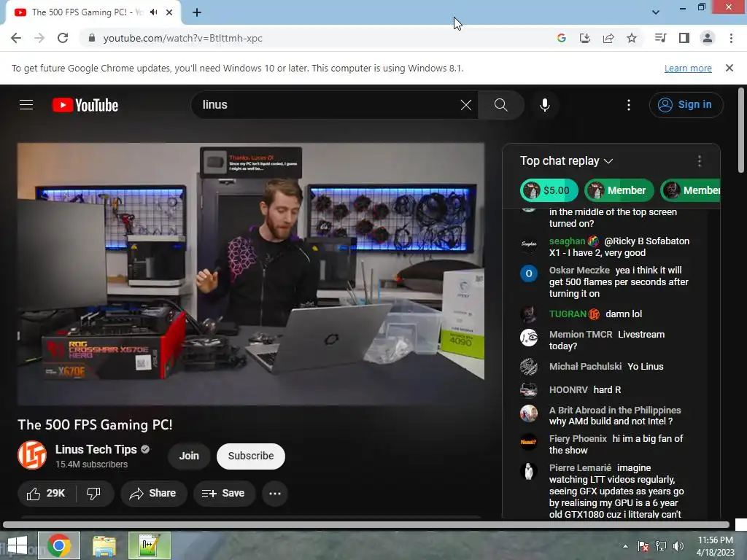
Task: Dismiss the Chrome update notification bar
Action: coord(729,68)
